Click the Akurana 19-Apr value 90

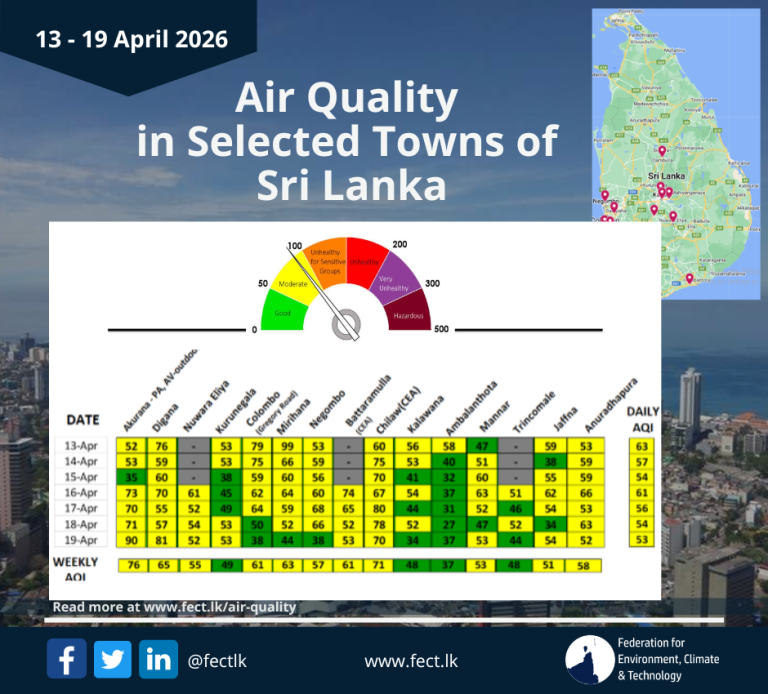pos(132,540)
